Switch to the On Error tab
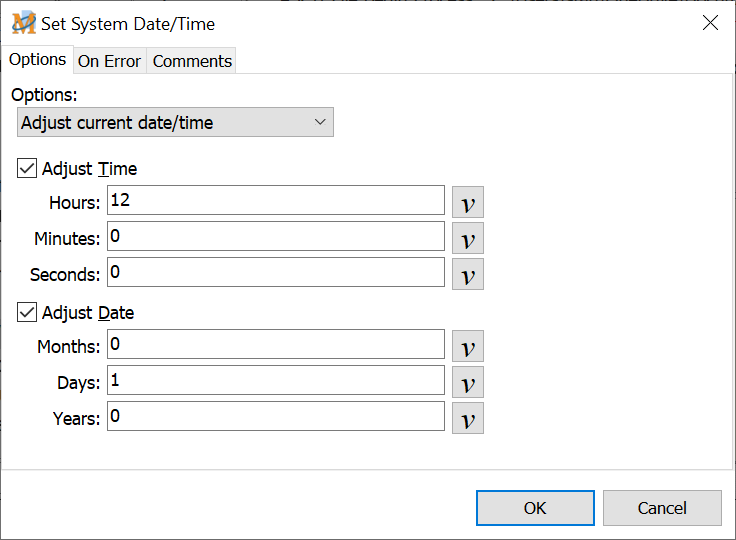The image size is (736, 540). pos(109,61)
